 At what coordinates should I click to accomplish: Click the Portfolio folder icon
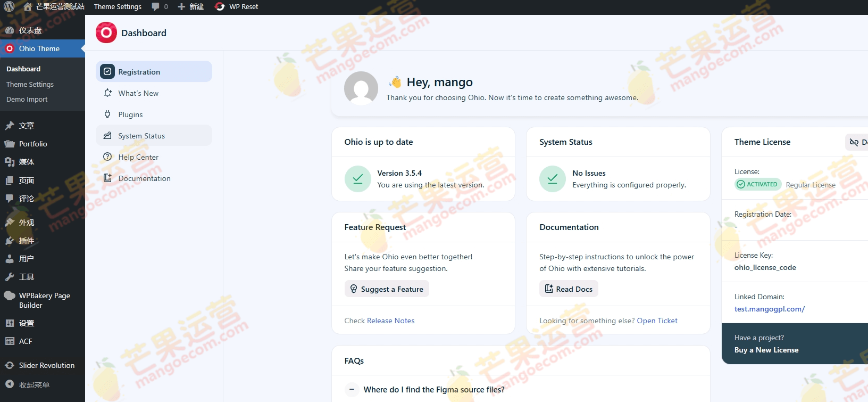[10, 144]
